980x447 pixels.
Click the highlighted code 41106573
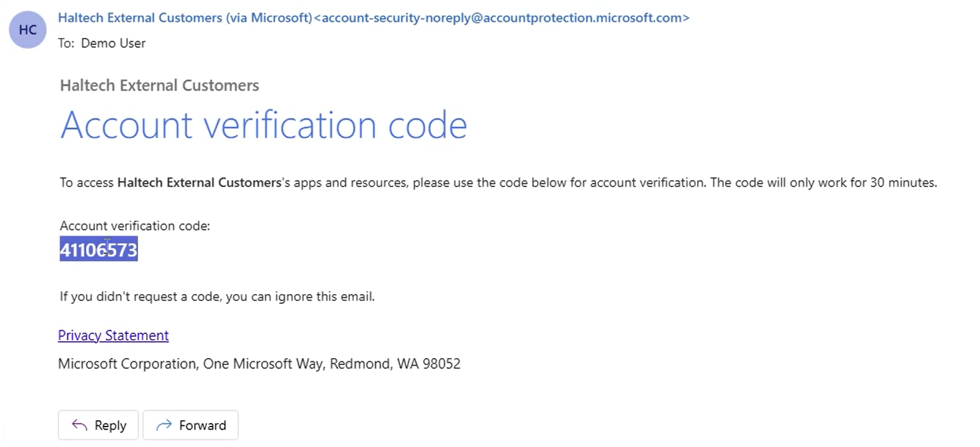point(98,249)
